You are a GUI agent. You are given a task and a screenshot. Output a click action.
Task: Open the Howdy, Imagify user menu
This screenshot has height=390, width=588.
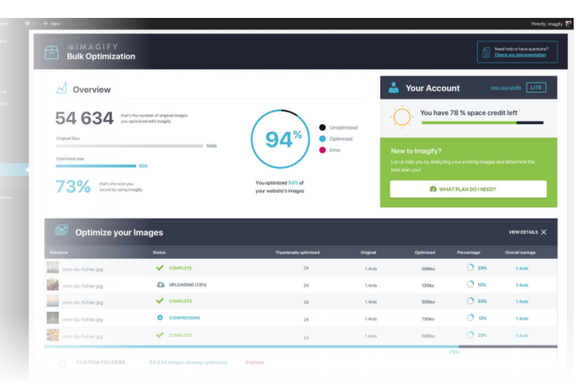coord(551,24)
